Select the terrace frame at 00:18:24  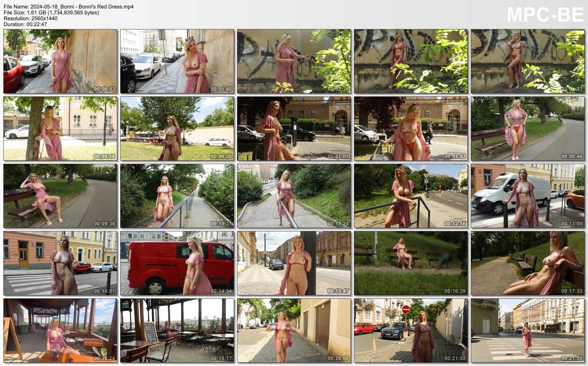(x=60, y=331)
